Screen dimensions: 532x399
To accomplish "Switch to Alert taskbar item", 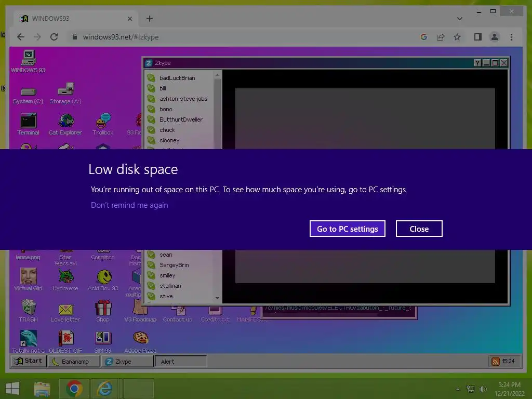I will point(181,362).
